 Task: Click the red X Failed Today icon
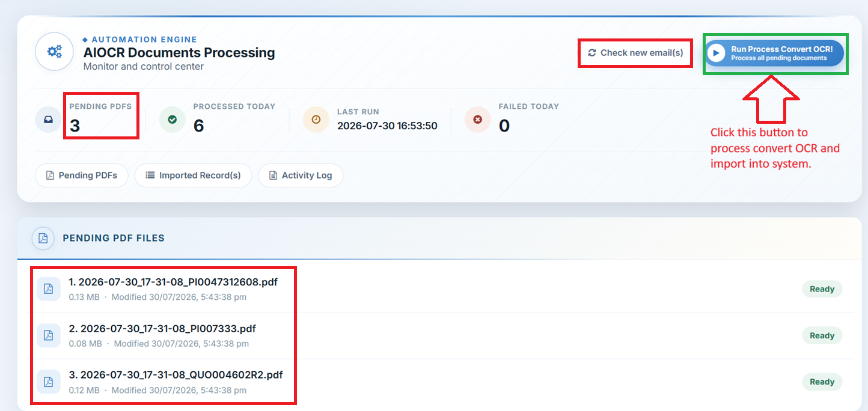click(x=478, y=120)
